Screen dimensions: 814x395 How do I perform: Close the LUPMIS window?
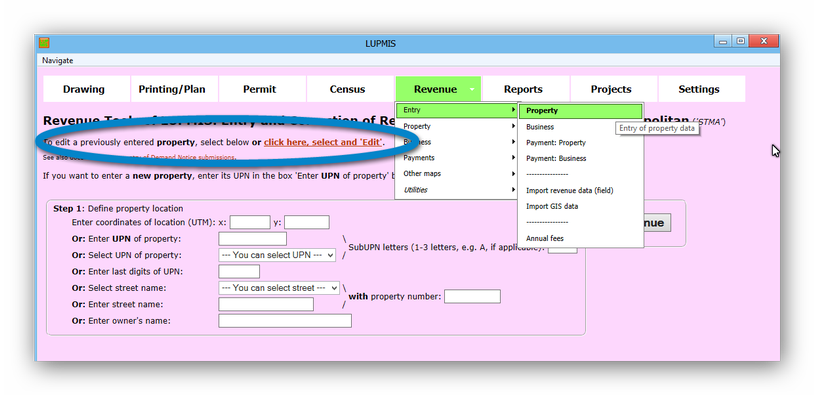click(764, 42)
